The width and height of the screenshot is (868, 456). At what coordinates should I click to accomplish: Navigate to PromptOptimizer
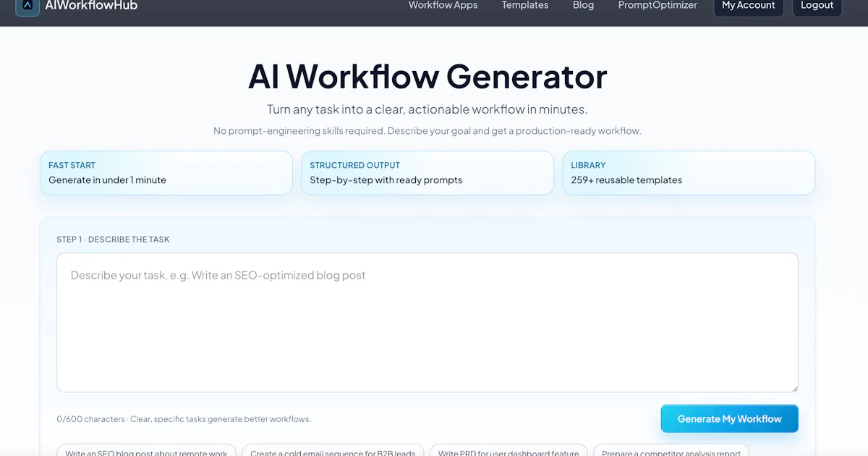(x=658, y=5)
